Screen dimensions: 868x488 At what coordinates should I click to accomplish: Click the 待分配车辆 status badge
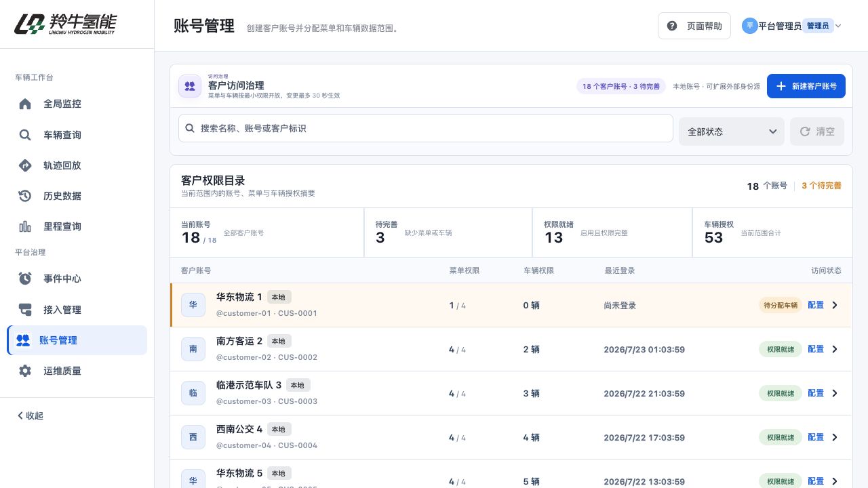click(780, 305)
